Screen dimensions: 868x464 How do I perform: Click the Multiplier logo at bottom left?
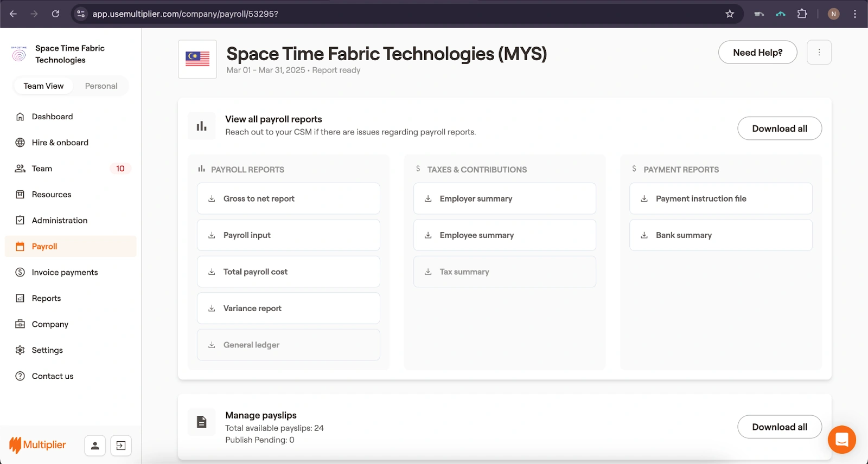37,445
